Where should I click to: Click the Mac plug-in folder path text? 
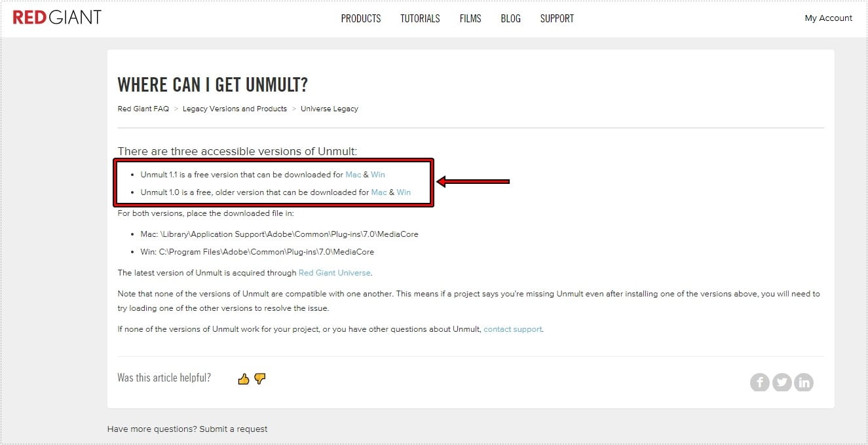[x=279, y=234]
